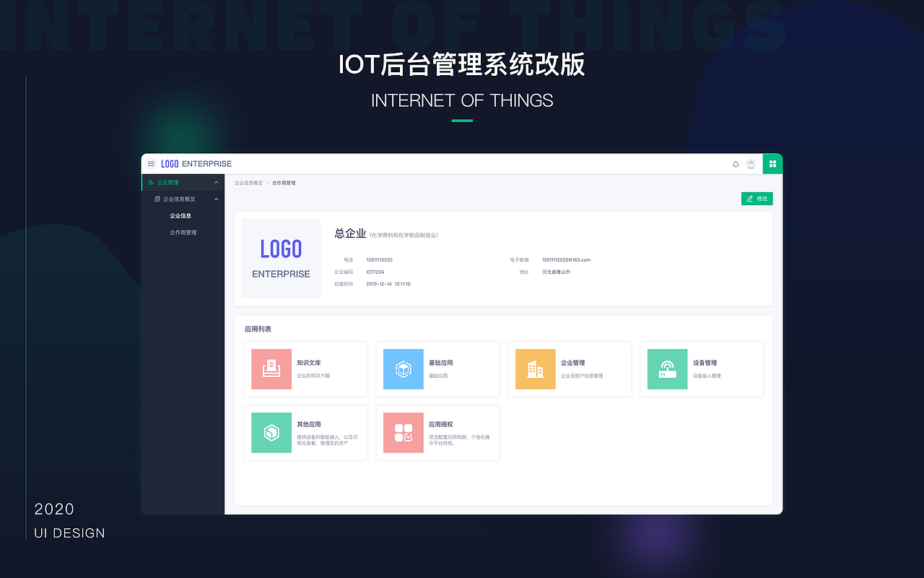
Task: Open the 企业信息概览 sidebar submenu
Action: [183, 199]
